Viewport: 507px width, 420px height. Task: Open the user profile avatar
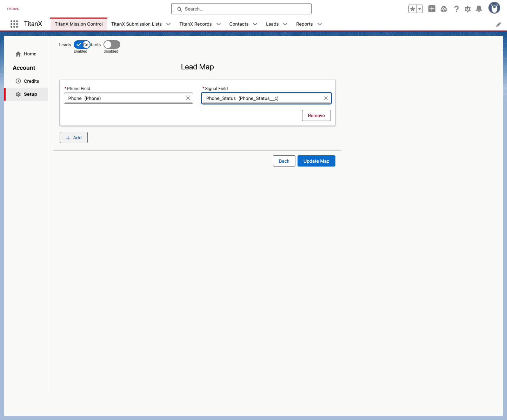(x=494, y=8)
